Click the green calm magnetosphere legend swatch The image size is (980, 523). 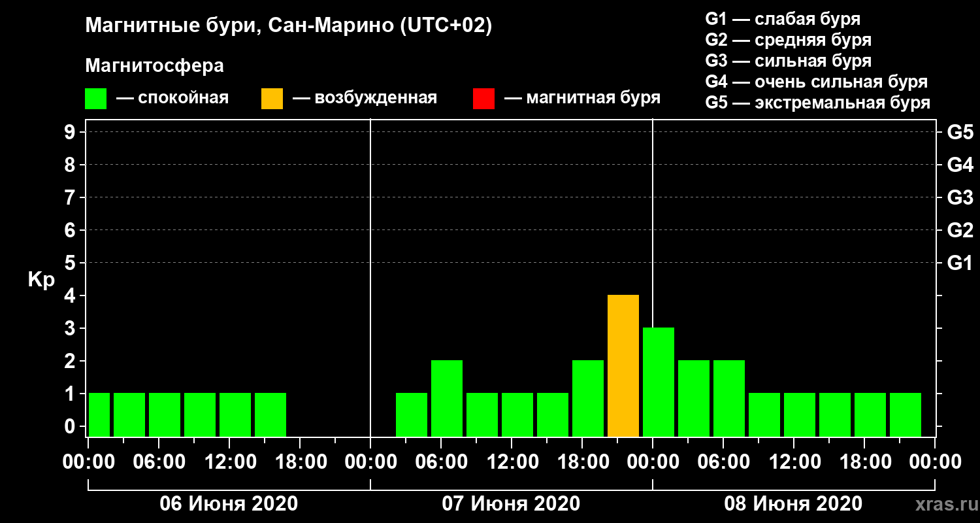(95, 98)
